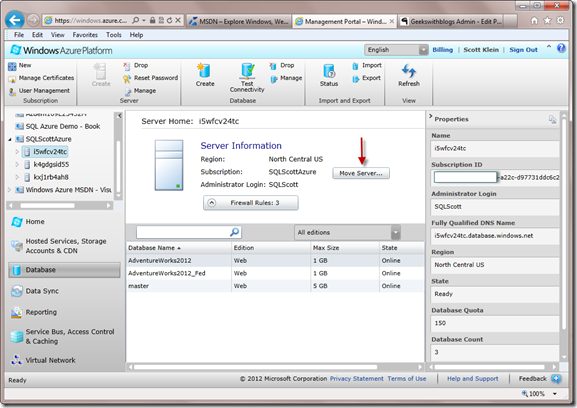Open the View menu
Screen dimensions: 577x408
(x=57, y=35)
